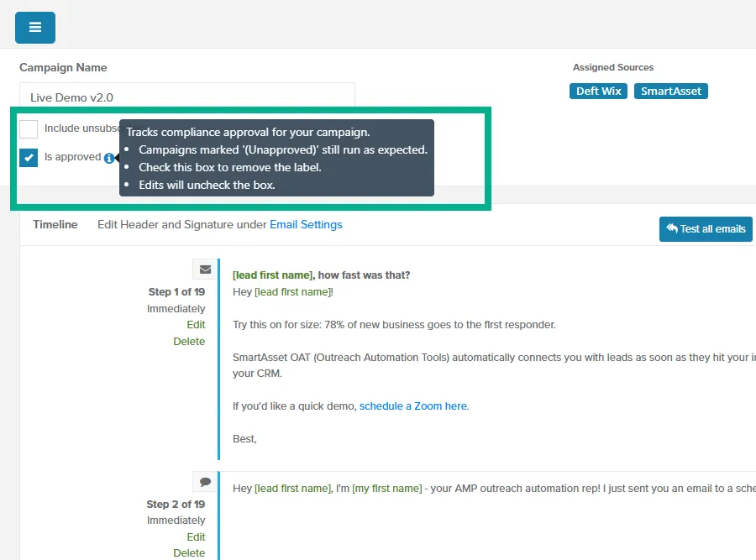
Task: Click the Is approved label text
Action: click(73, 157)
